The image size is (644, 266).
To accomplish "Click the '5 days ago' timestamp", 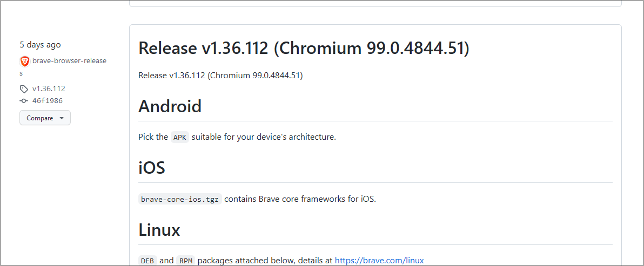I will coord(40,45).
